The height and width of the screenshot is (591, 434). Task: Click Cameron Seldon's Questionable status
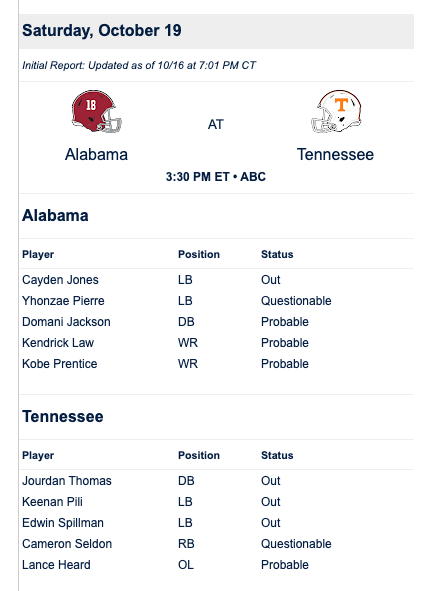296,544
